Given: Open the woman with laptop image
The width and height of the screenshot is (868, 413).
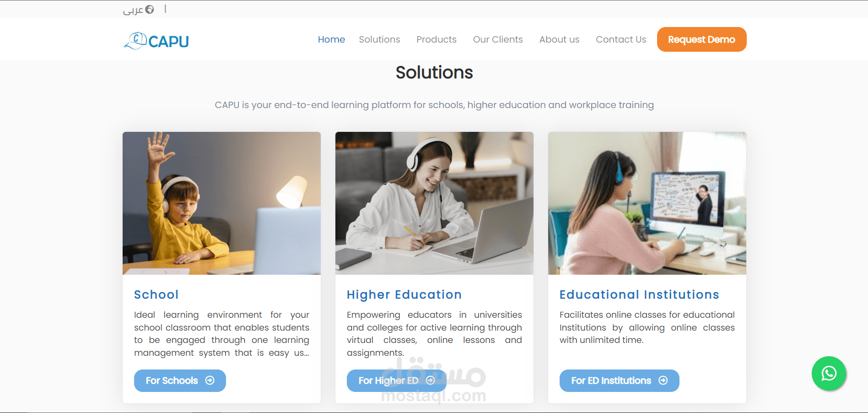Looking at the screenshot, I should (x=434, y=203).
